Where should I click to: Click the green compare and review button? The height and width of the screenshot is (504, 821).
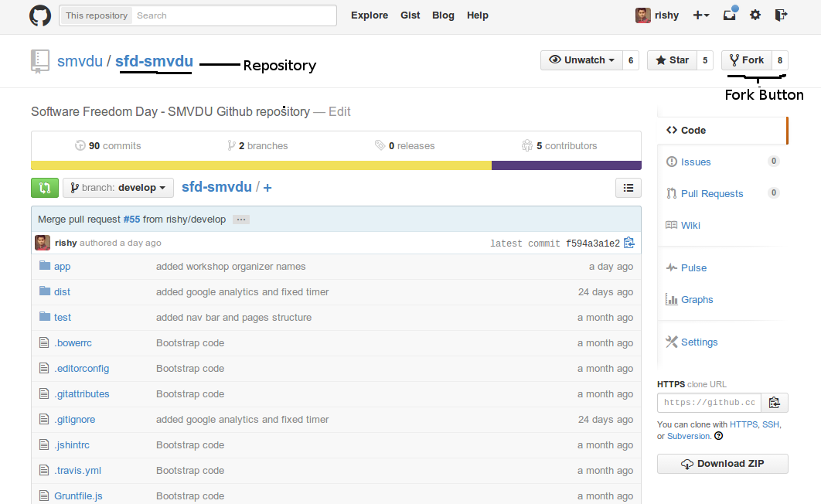(x=45, y=188)
